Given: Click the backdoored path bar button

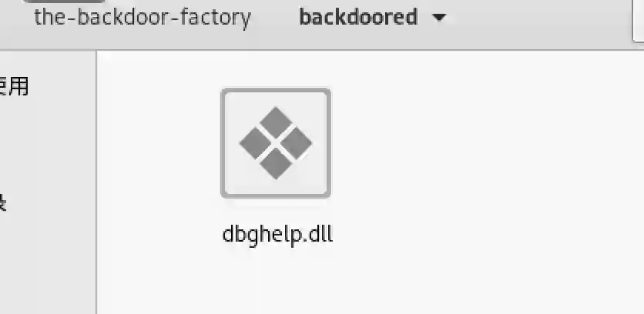Looking at the screenshot, I should tap(372, 18).
